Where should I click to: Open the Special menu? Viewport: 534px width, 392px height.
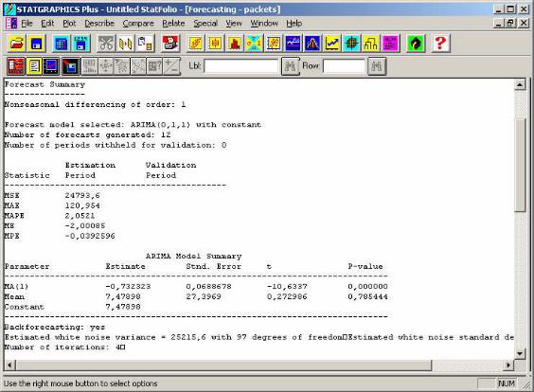pyautogui.click(x=205, y=23)
